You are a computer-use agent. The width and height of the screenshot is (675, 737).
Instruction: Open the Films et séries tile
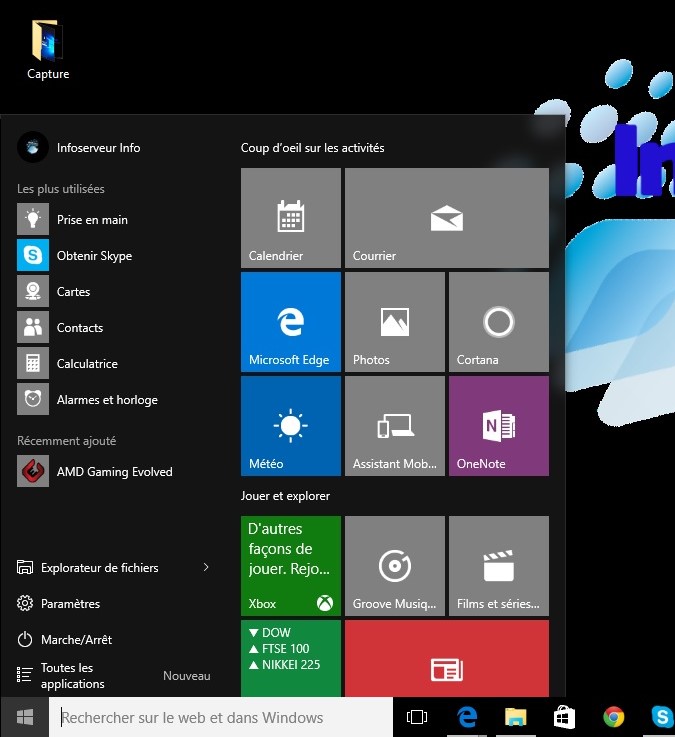499,566
